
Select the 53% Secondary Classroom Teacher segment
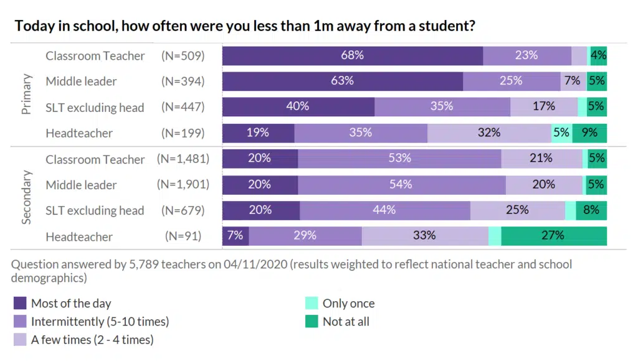click(x=399, y=159)
